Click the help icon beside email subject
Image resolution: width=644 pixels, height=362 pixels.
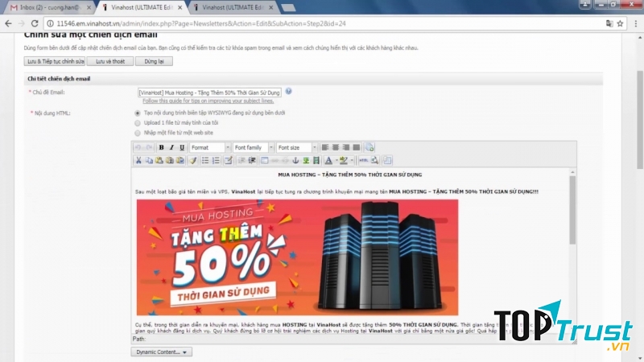(289, 91)
